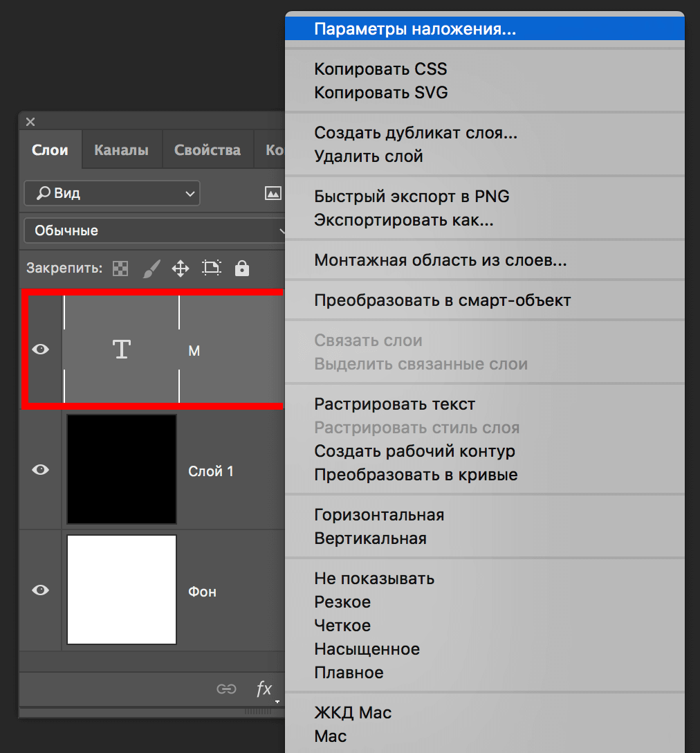Viewport: 700px width, 753px height.
Task: Click the pixel layer filter image icon
Action: (x=273, y=194)
